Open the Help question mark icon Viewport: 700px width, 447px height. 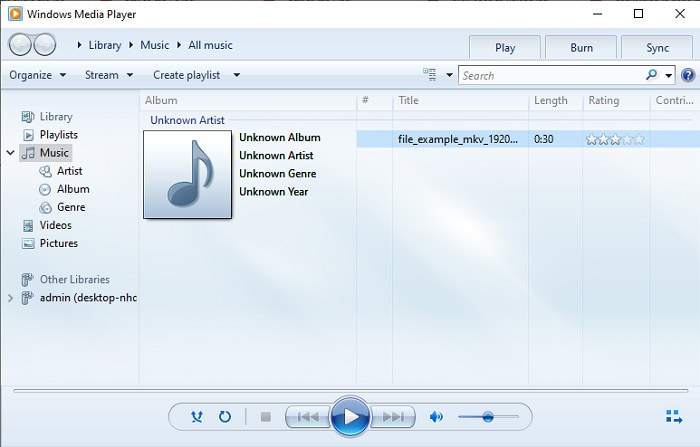coord(688,75)
